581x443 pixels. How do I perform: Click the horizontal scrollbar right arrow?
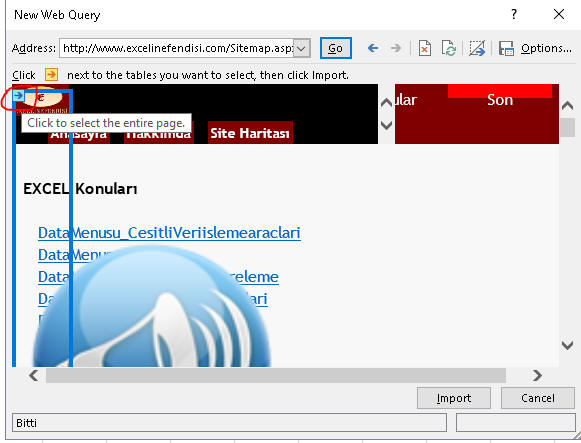[x=537, y=376]
